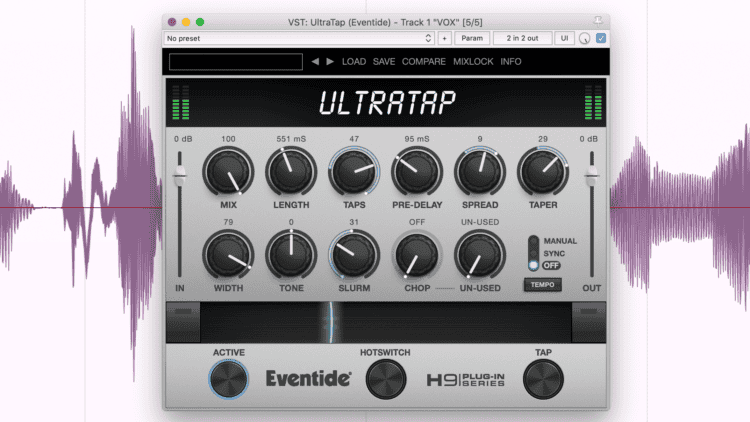Click the right ribbon end pad
750x422 pixels.
pyautogui.click(x=589, y=322)
